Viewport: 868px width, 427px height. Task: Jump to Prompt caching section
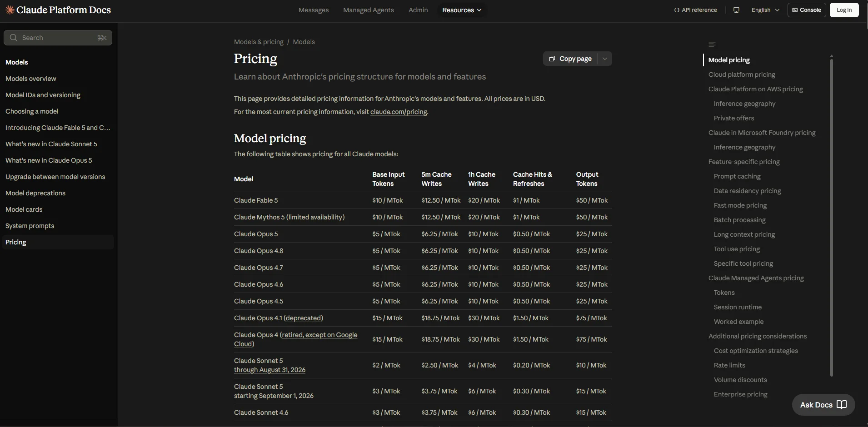click(737, 176)
